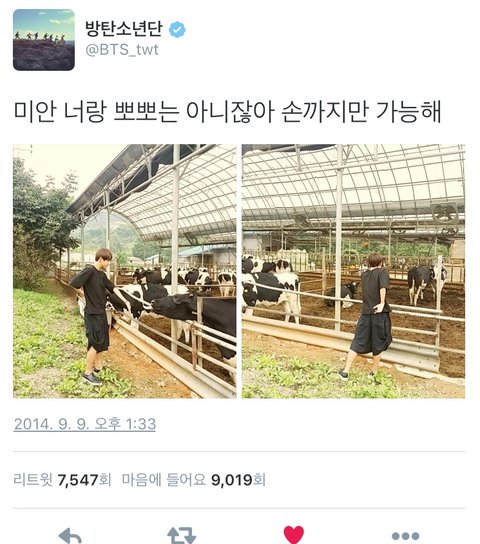The height and width of the screenshot is (544, 480).
Task: Click the 2014. 9. 9. 오후 1:33 timestamp
Action: 85,424
